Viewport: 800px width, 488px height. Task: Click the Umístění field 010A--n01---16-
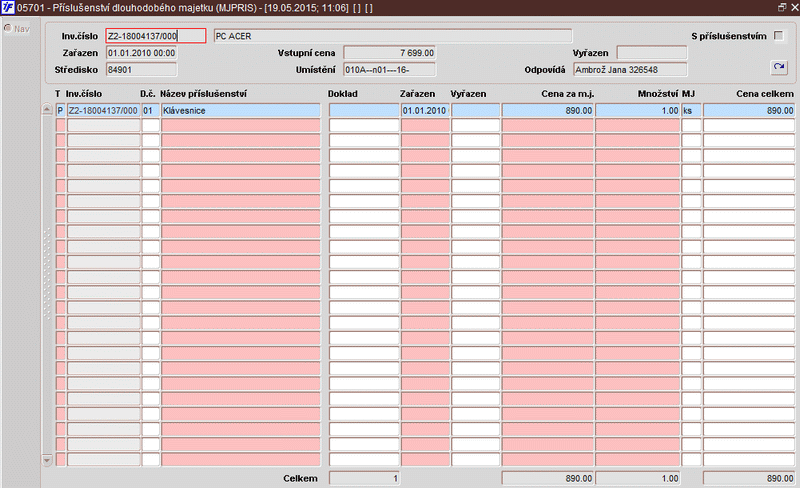pyautogui.click(x=390, y=69)
